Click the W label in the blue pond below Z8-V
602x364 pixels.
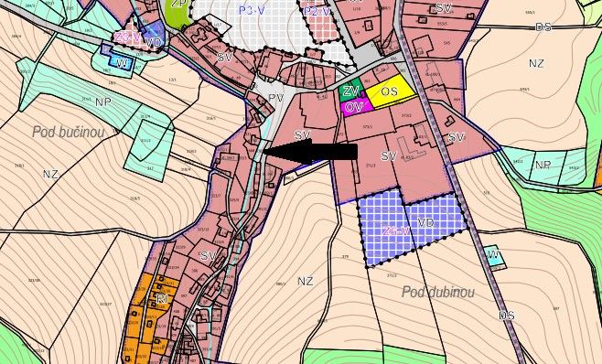coord(122,64)
